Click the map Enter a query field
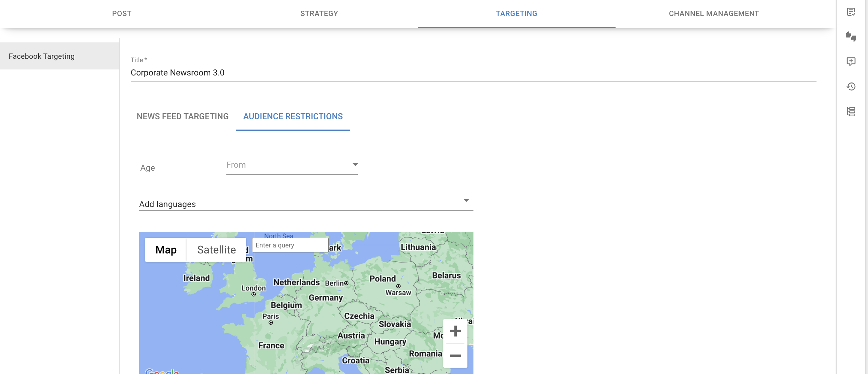Screen dimensions: 868x374 point(290,245)
